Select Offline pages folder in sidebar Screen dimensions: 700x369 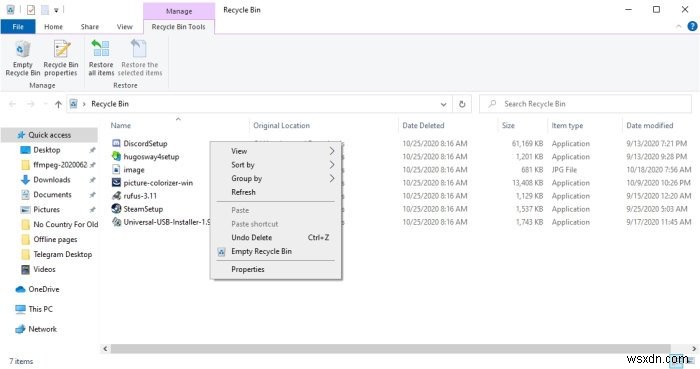pyautogui.click(x=55, y=239)
